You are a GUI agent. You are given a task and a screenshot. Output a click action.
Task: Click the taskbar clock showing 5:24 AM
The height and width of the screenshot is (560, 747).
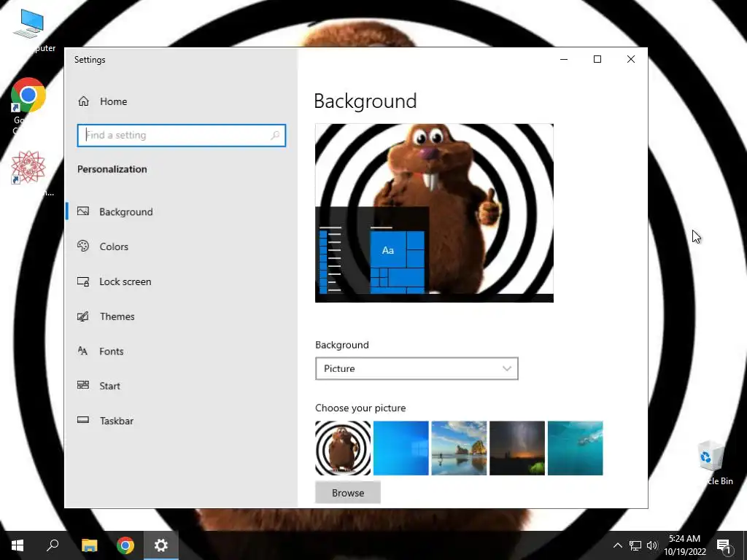coord(684,545)
